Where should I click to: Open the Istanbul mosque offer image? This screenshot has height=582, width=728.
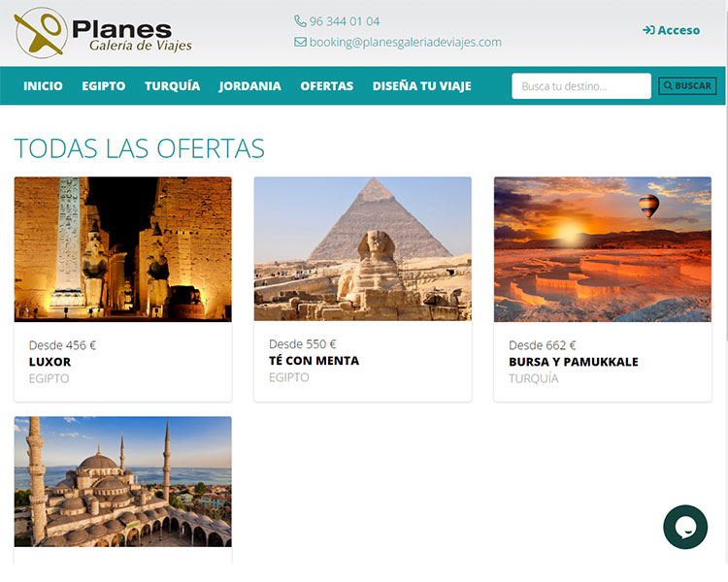(123, 481)
